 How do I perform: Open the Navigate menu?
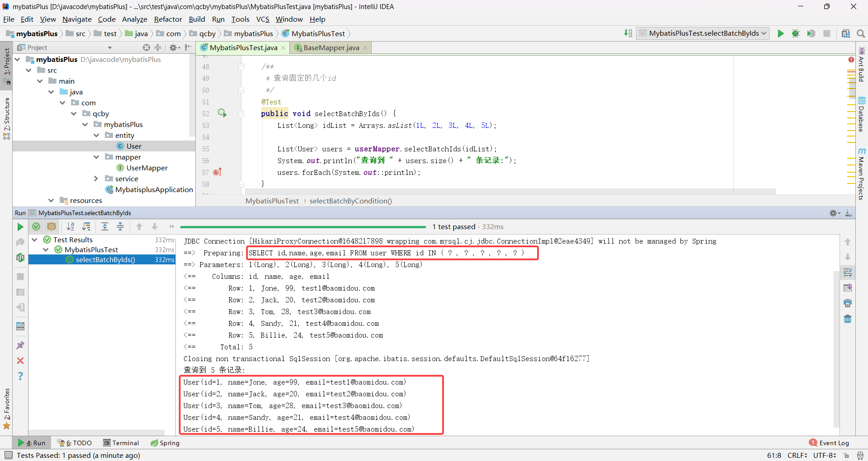[x=77, y=19]
